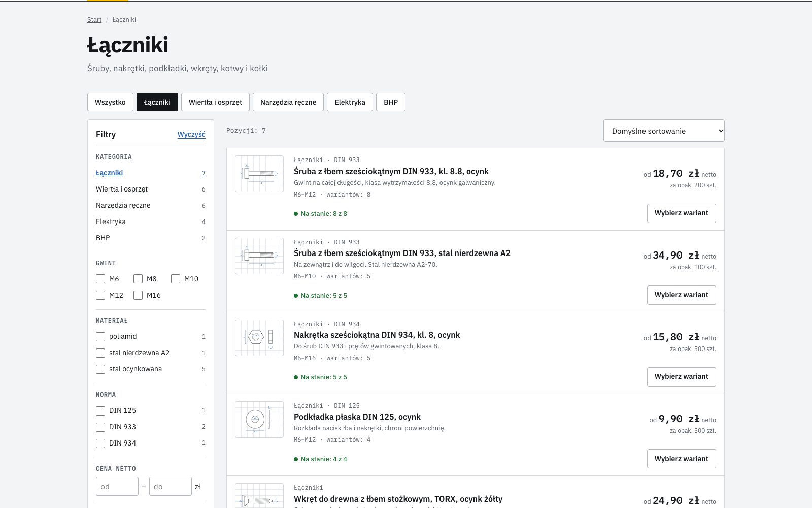Open the stainless A2 DIN 933 screw thumbnail
This screenshot has width=812, height=508.
[x=259, y=256]
